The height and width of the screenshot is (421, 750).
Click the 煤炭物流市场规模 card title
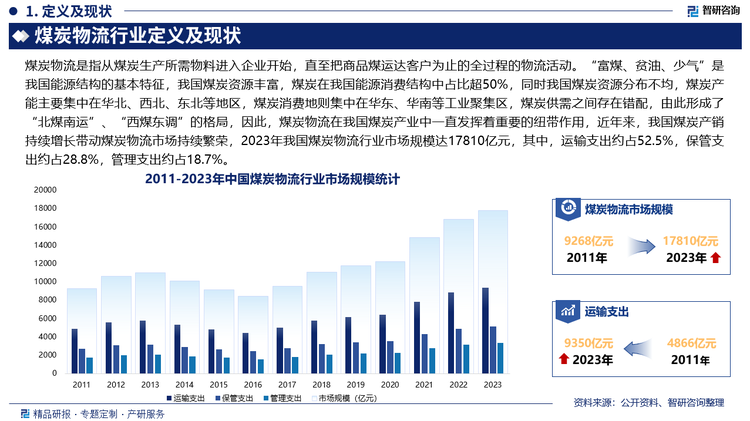(x=629, y=210)
